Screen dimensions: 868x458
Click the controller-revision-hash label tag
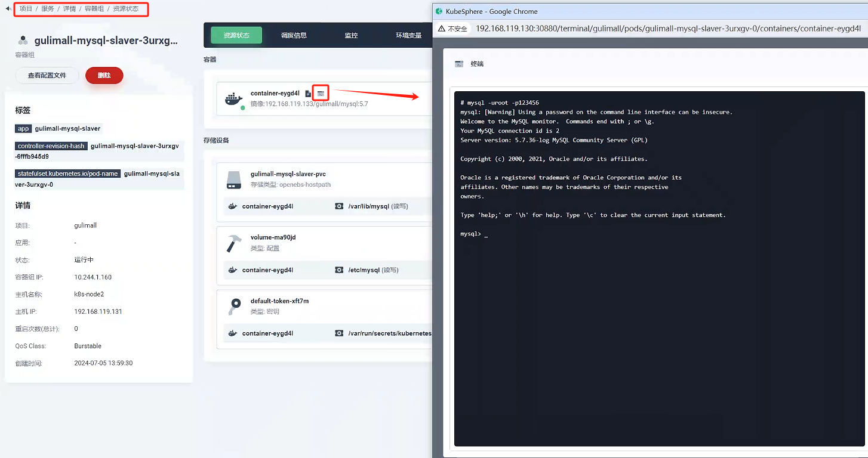click(x=51, y=146)
